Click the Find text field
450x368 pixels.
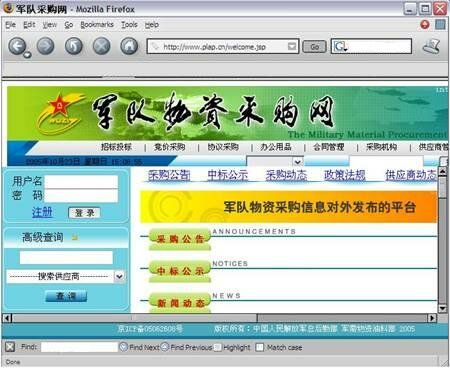click(x=79, y=347)
